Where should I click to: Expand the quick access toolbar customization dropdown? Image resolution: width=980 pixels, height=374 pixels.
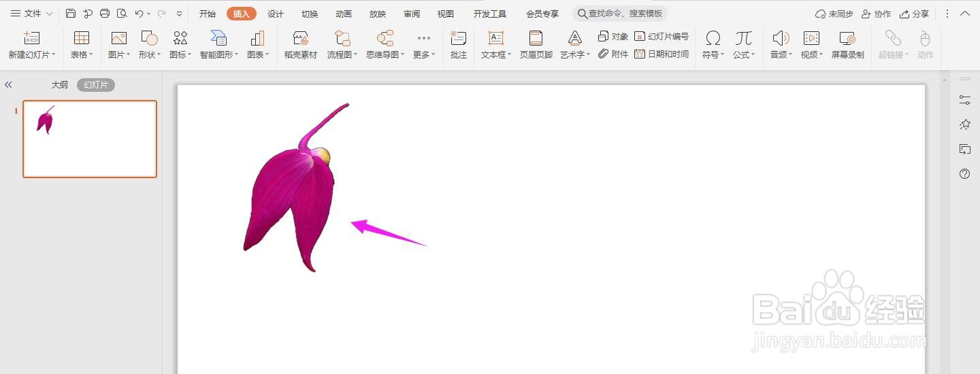coord(179,14)
